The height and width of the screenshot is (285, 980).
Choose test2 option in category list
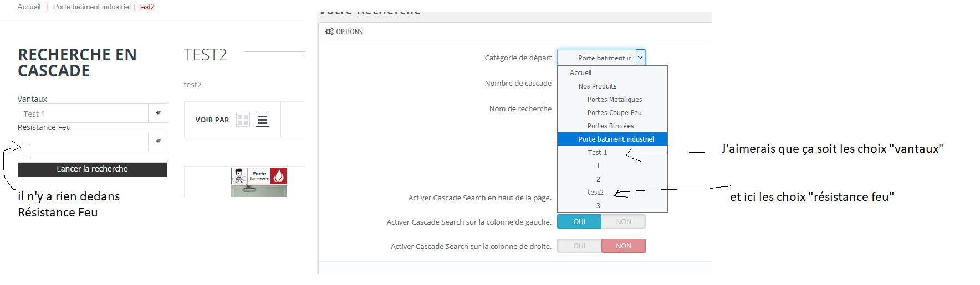595,193
